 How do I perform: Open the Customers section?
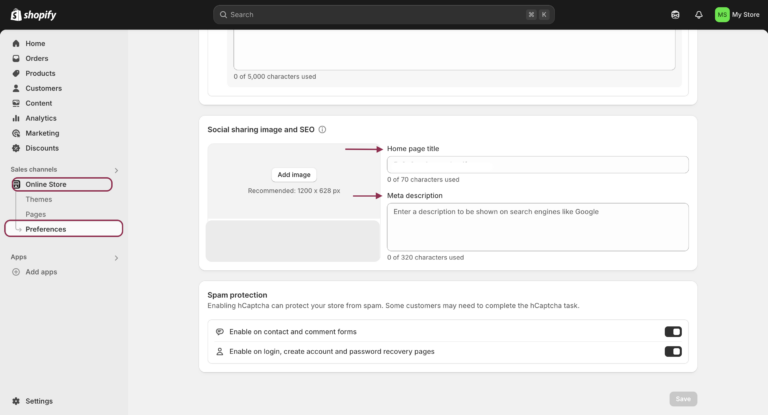(43, 88)
